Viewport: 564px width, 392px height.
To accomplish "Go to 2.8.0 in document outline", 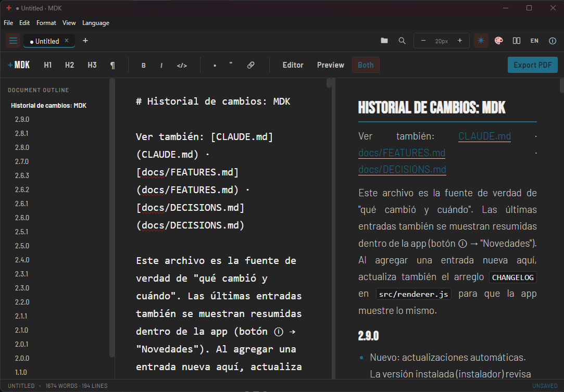I will pos(22,147).
